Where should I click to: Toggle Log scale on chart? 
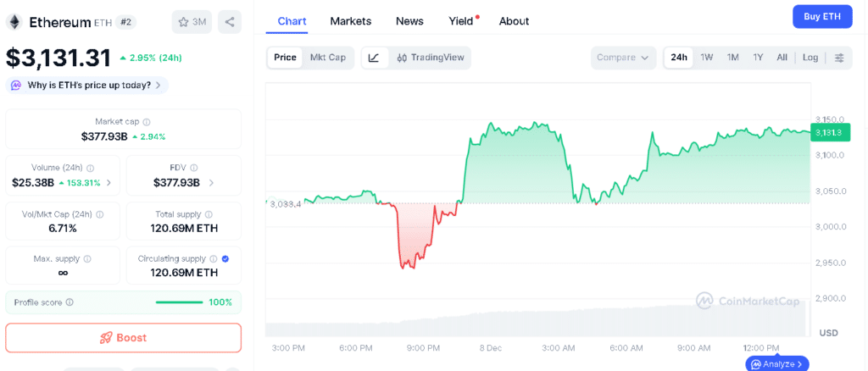click(810, 58)
